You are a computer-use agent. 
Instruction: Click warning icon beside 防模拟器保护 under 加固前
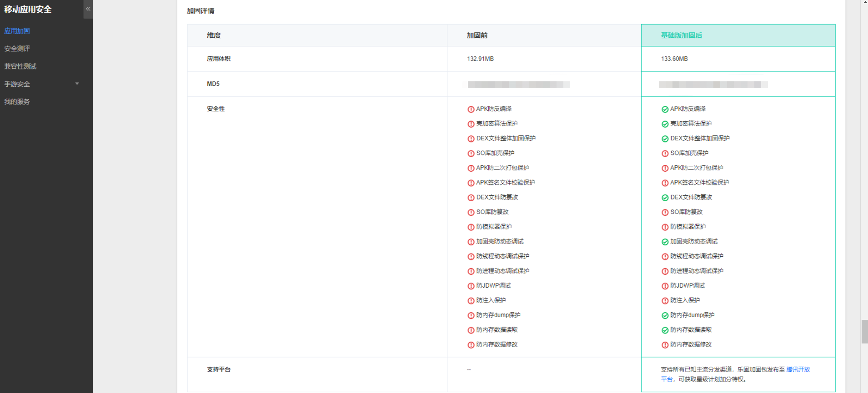pos(471,227)
